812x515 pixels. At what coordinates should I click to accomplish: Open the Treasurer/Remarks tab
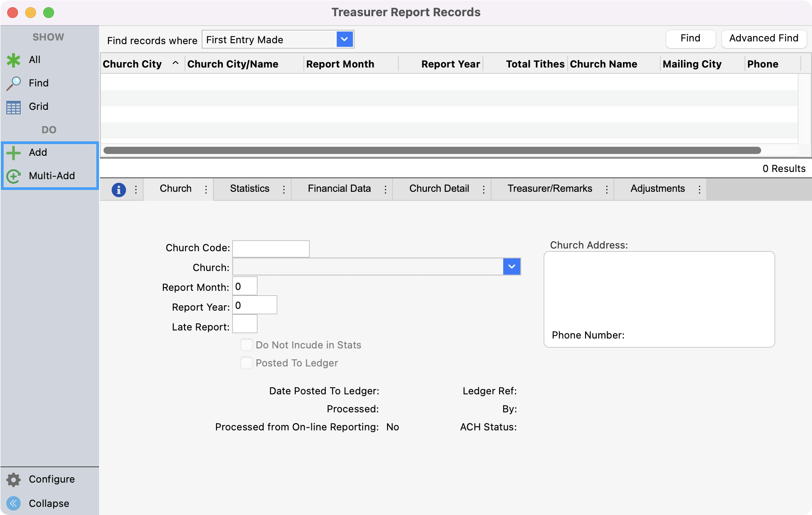pyautogui.click(x=550, y=189)
